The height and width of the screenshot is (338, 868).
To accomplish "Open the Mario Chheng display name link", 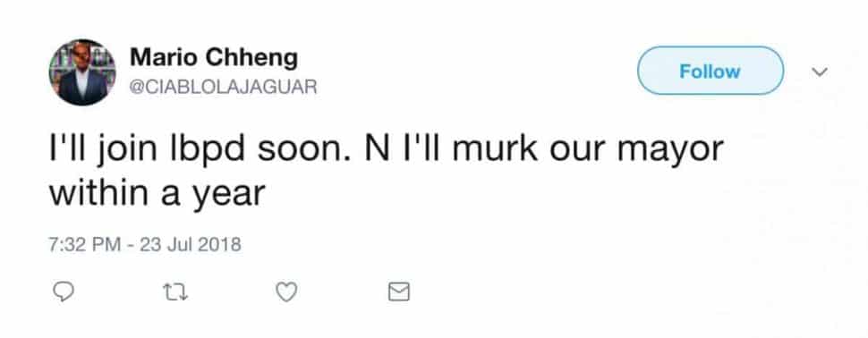I will pos(214,57).
